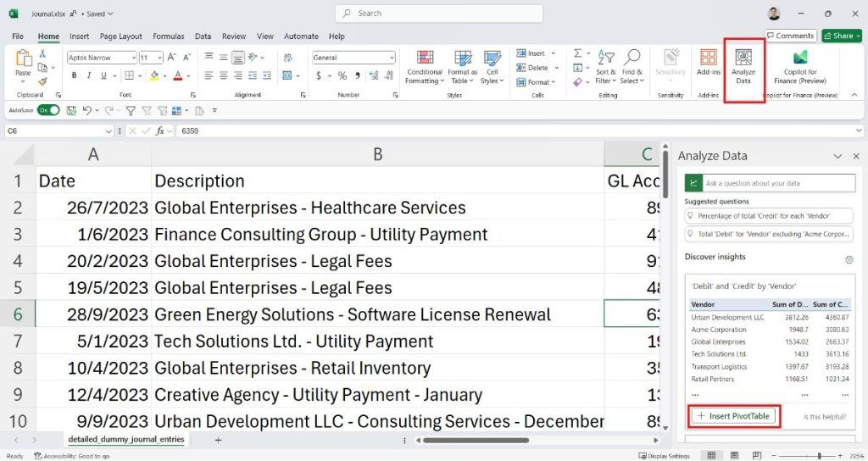Screen dimensions: 868x461
Task: Open Find & Select dropdown
Action: [632, 67]
